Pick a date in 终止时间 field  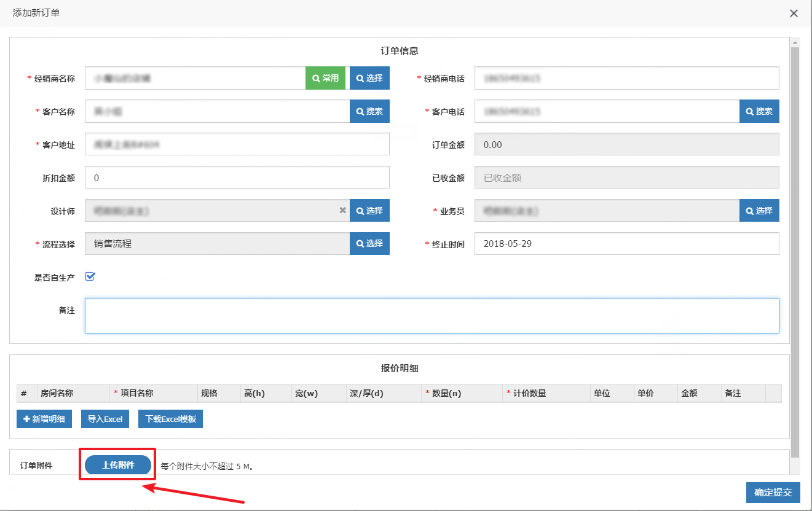click(x=626, y=243)
